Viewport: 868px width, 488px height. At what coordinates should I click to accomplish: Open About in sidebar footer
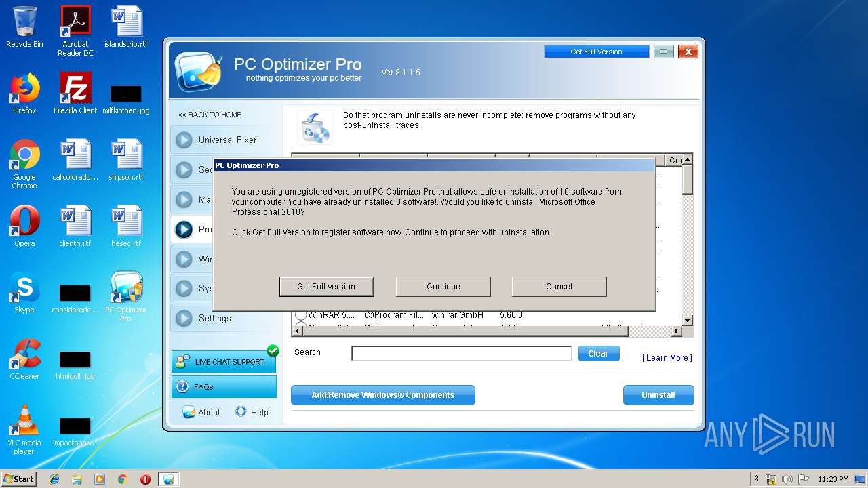tap(201, 412)
